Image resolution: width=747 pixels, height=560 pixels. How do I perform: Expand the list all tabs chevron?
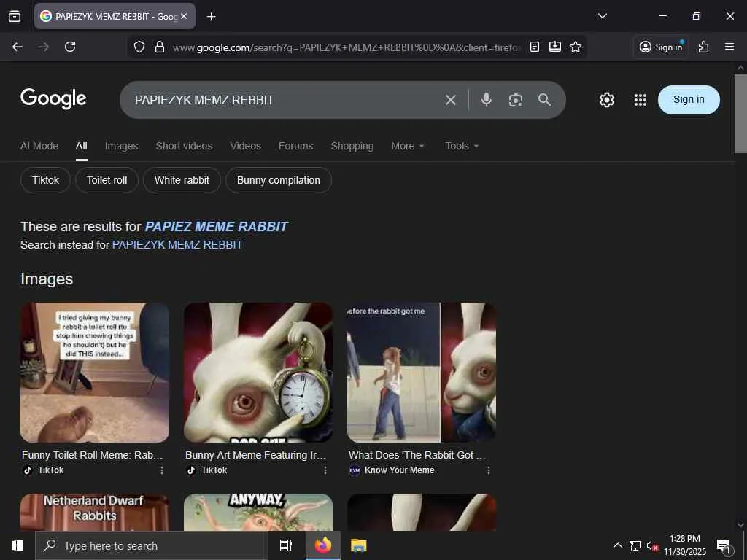pos(602,16)
